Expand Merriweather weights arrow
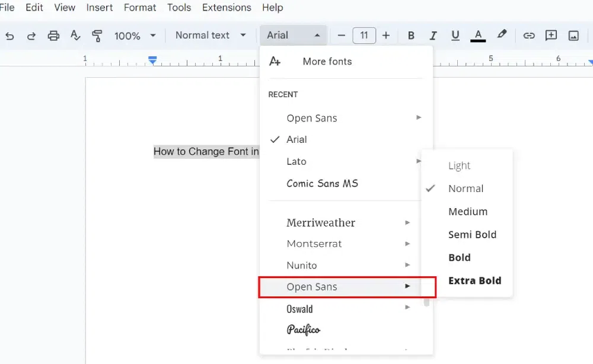The image size is (593, 364). click(407, 223)
